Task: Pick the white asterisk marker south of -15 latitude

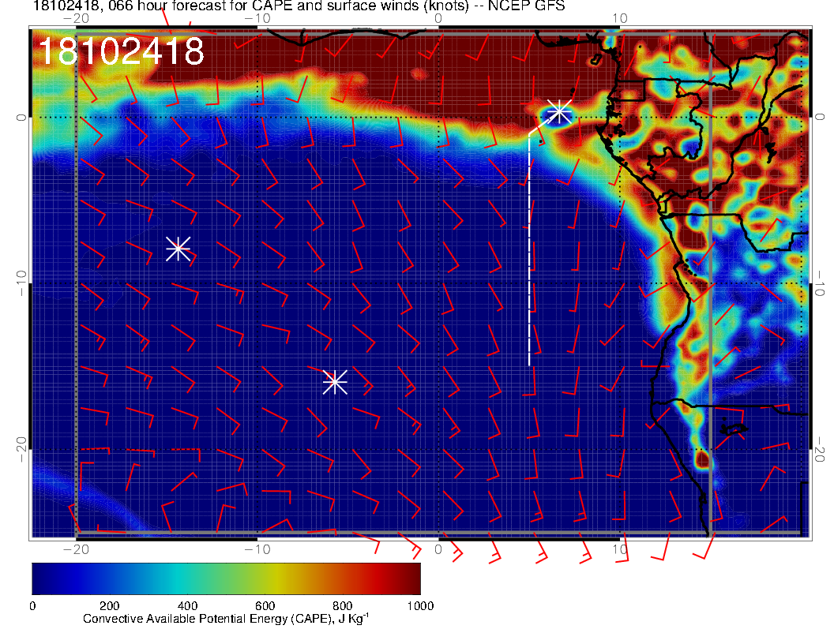Action: coord(335,381)
